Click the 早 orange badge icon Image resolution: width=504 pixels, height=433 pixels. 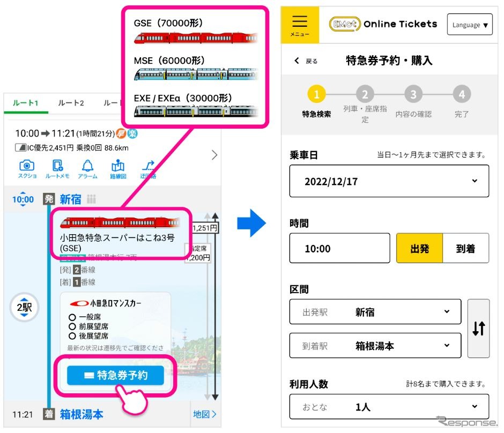pos(121,133)
